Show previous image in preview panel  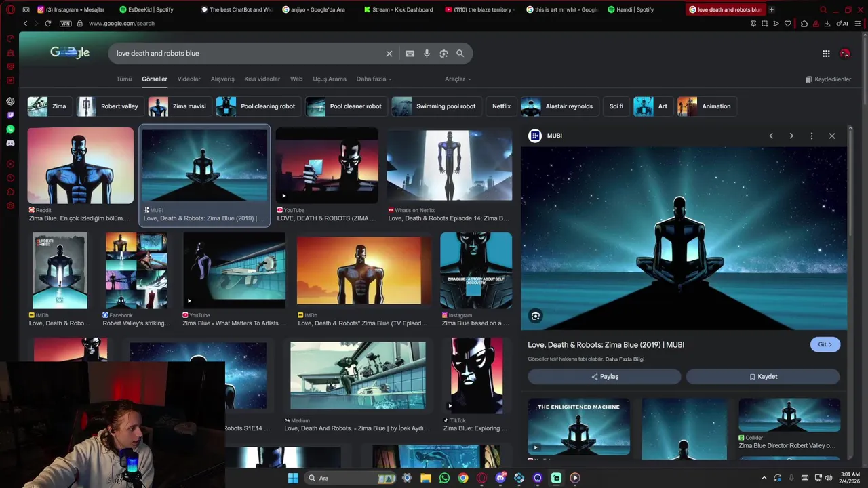click(x=771, y=136)
